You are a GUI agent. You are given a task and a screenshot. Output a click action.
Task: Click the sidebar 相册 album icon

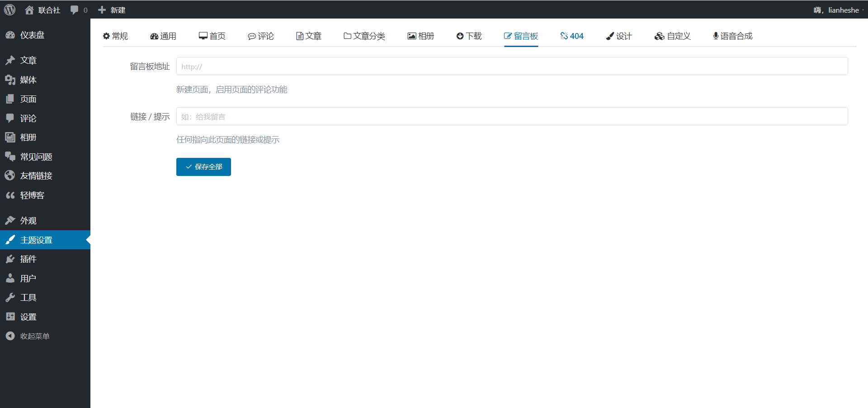(10, 137)
